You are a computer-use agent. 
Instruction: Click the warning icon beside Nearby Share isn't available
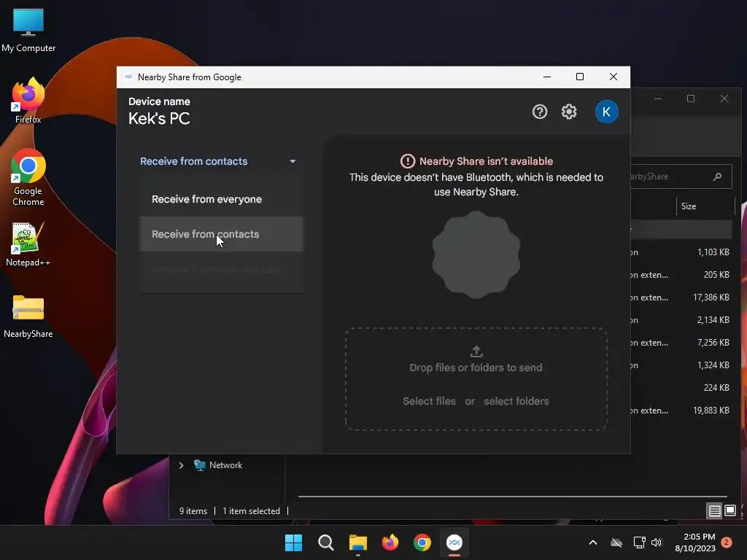pos(408,161)
